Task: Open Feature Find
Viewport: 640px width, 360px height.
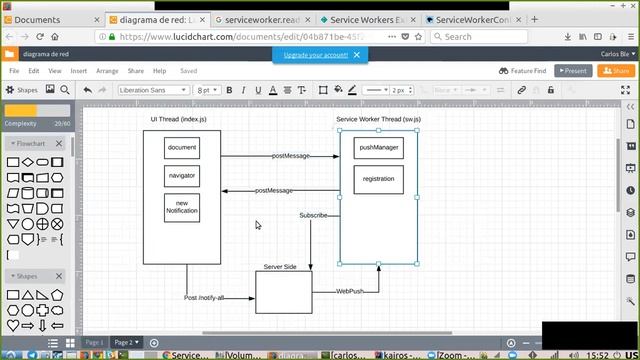Action: [522, 71]
